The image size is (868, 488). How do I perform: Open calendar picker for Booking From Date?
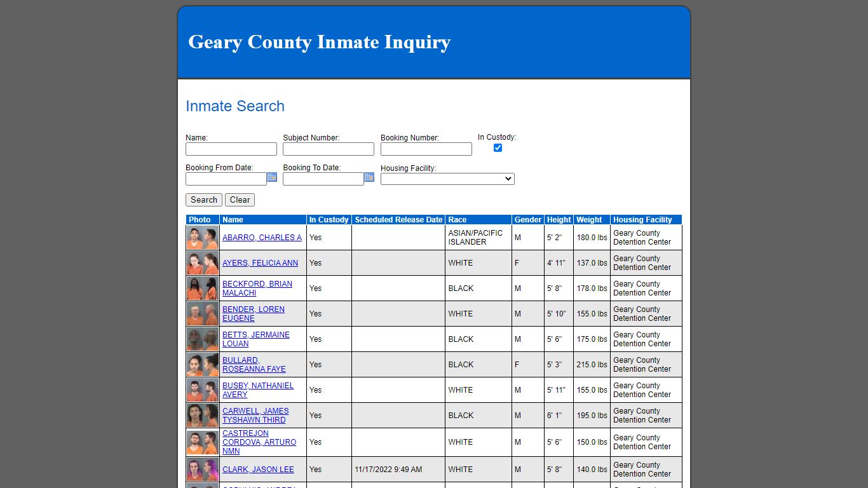click(x=272, y=177)
